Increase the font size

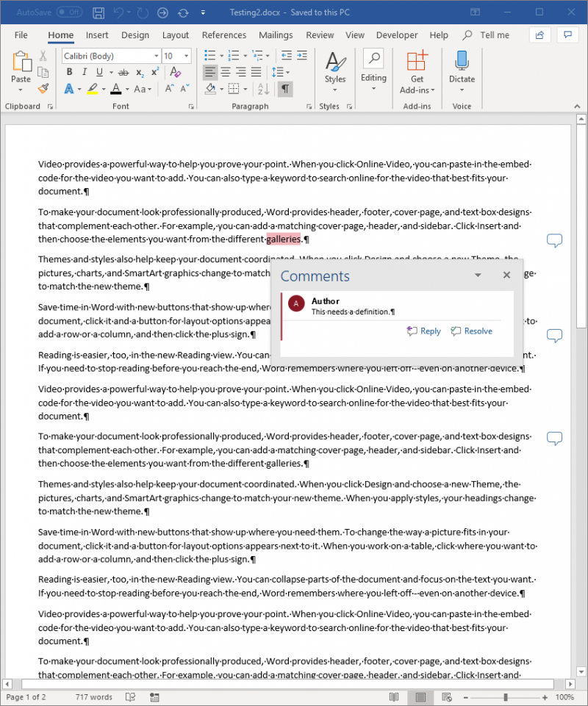pyautogui.click(x=169, y=89)
